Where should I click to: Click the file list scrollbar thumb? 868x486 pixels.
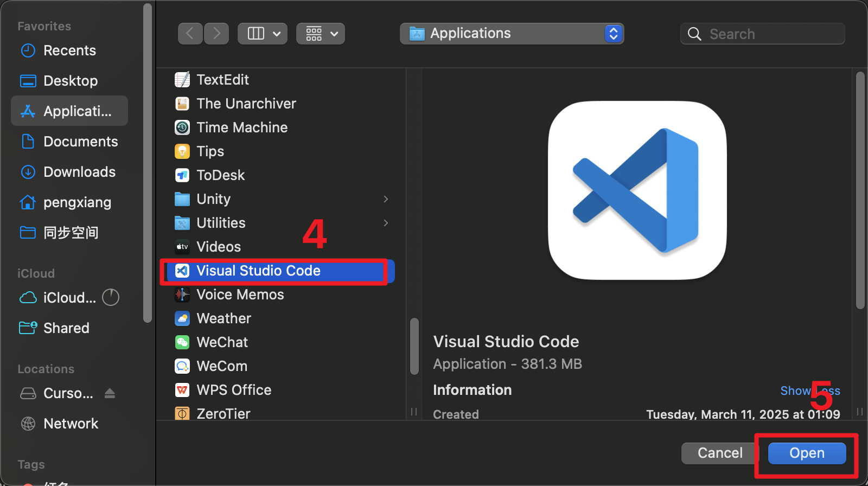(x=414, y=346)
